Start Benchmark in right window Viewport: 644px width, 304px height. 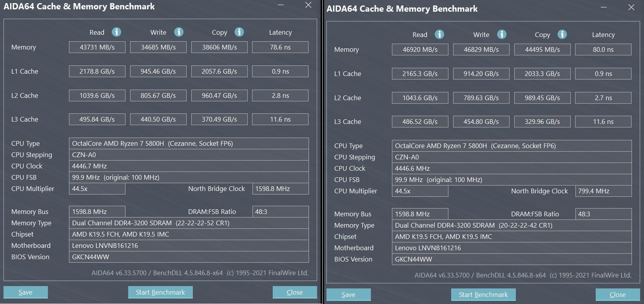coord(483,295)
